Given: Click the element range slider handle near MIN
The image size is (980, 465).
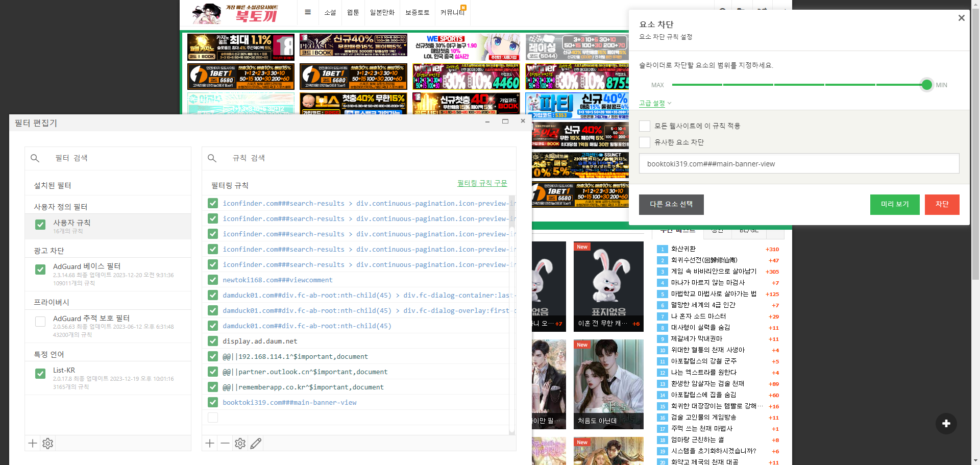Looking at the screenshot, I should point(926,85).
